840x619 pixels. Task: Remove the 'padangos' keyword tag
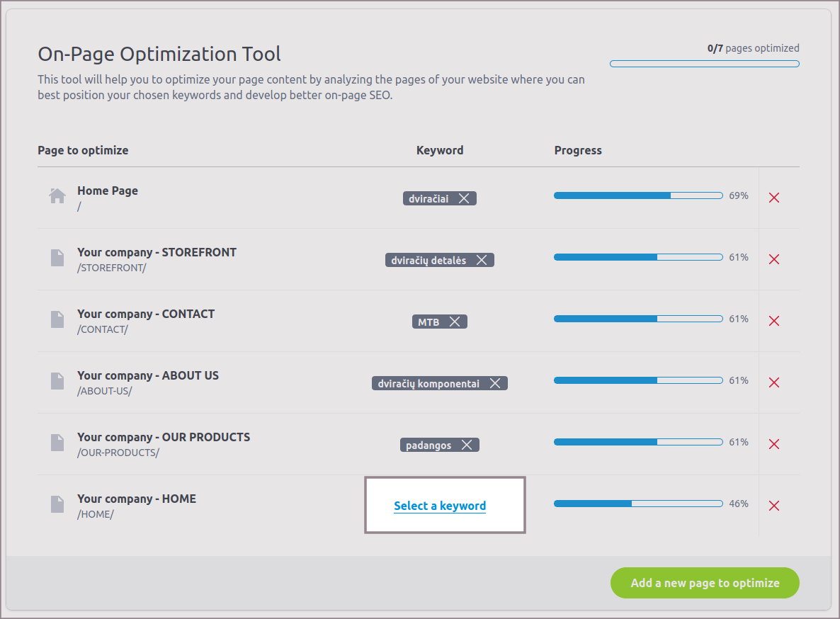pyautogui.click(x=467, y=445)
